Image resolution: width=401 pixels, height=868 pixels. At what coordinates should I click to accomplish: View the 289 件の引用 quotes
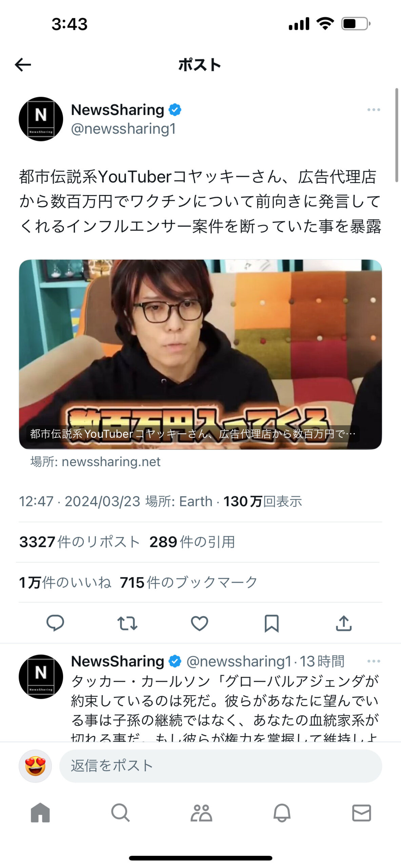pos(192,541)
